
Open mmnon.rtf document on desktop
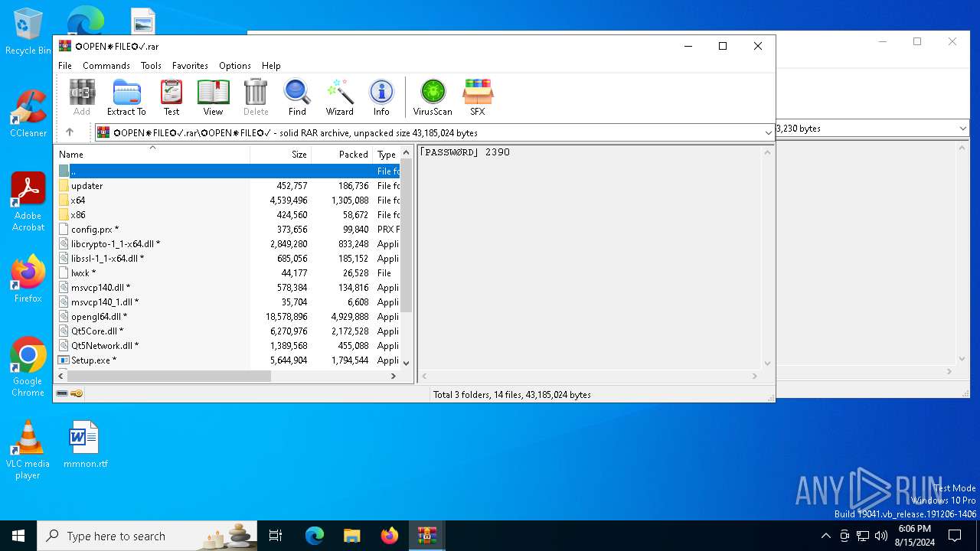[x=85, y=444]
